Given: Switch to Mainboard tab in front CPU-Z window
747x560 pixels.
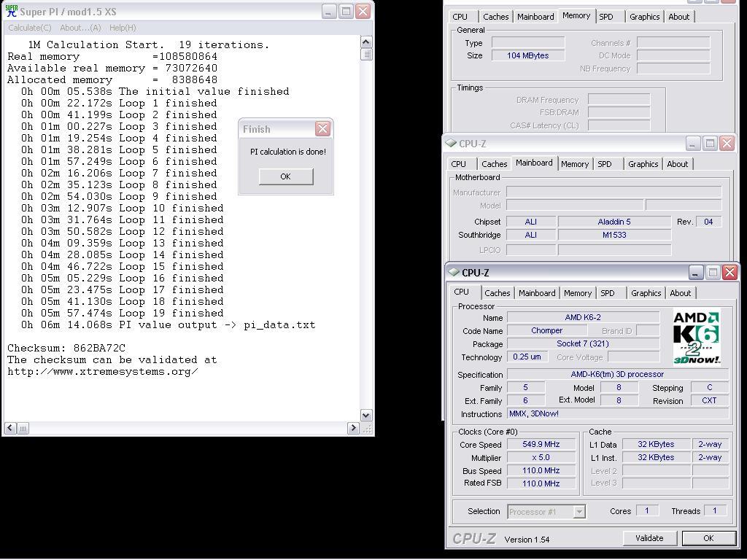Looking at the screenshot, I should pos(537,293).
